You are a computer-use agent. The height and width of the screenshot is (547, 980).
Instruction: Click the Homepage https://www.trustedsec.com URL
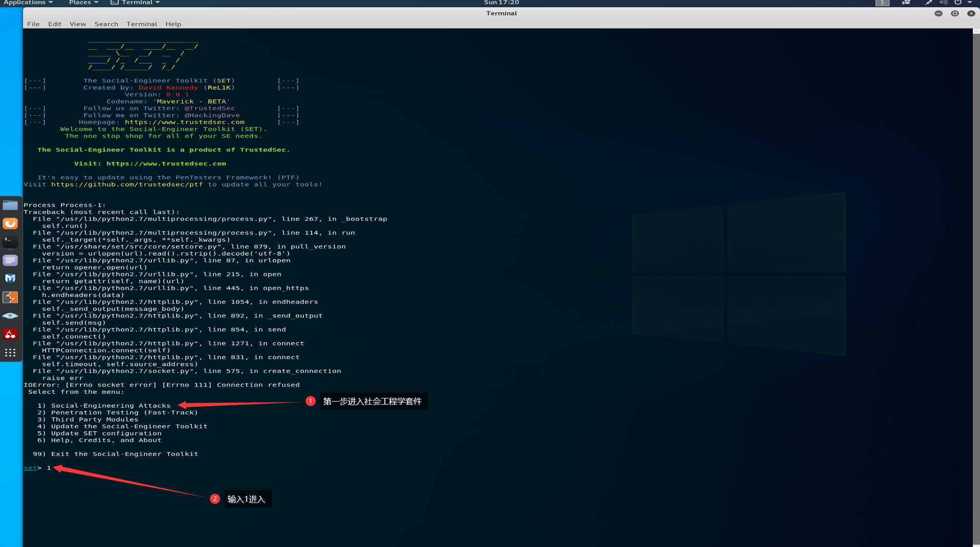tap(185, 122)
